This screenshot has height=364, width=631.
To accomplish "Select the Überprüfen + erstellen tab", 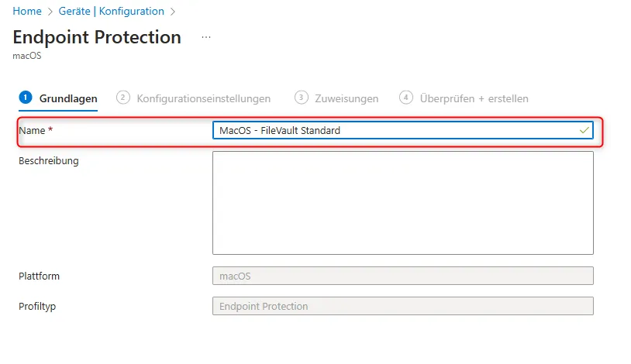I will [x=474, y=98].
